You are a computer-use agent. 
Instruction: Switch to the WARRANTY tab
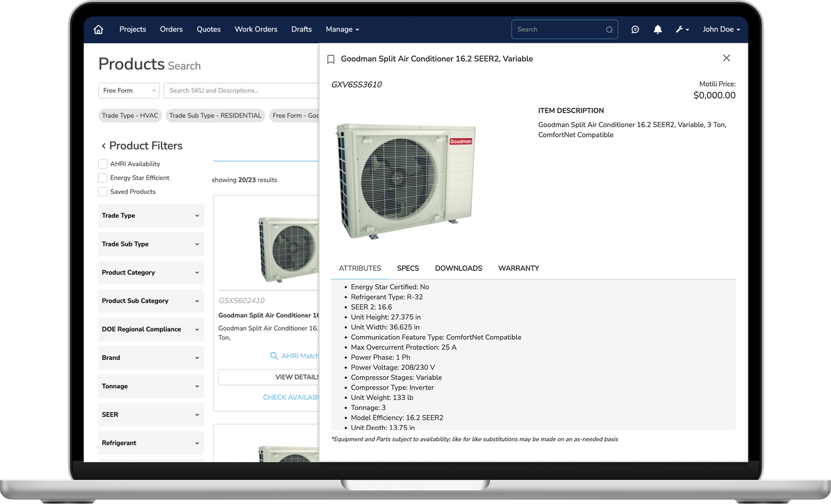pos(519,268)
